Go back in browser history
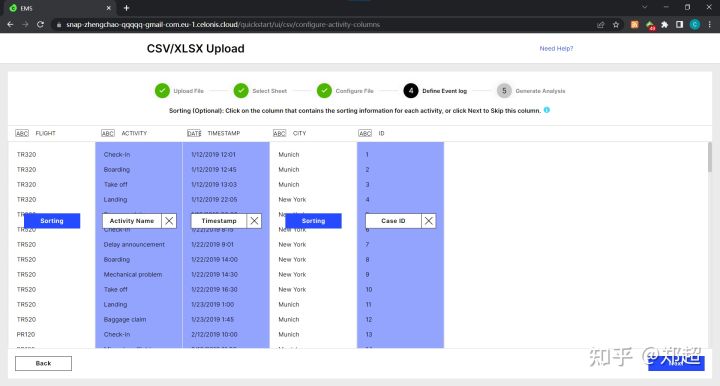This screenshot has width=720, height=386. 10,24
